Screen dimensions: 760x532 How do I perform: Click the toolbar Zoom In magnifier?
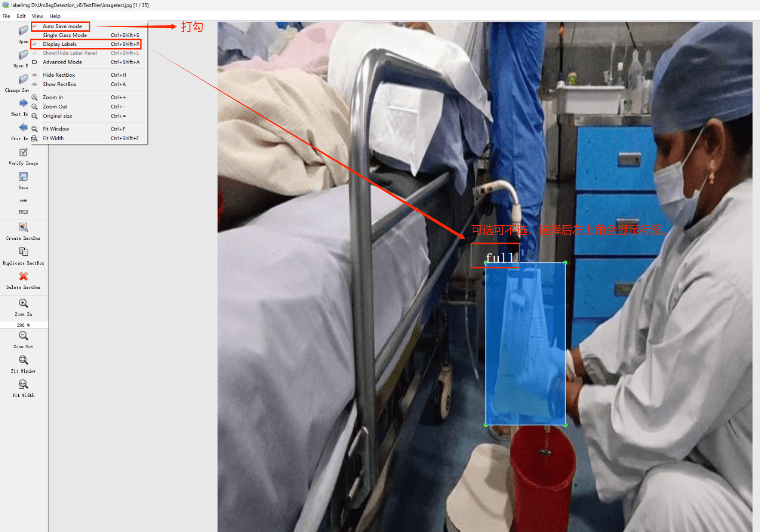point(23,303)
